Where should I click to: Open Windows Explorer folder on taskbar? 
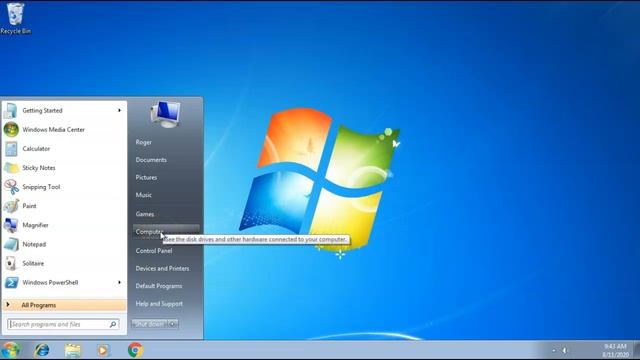coord(73,350)
